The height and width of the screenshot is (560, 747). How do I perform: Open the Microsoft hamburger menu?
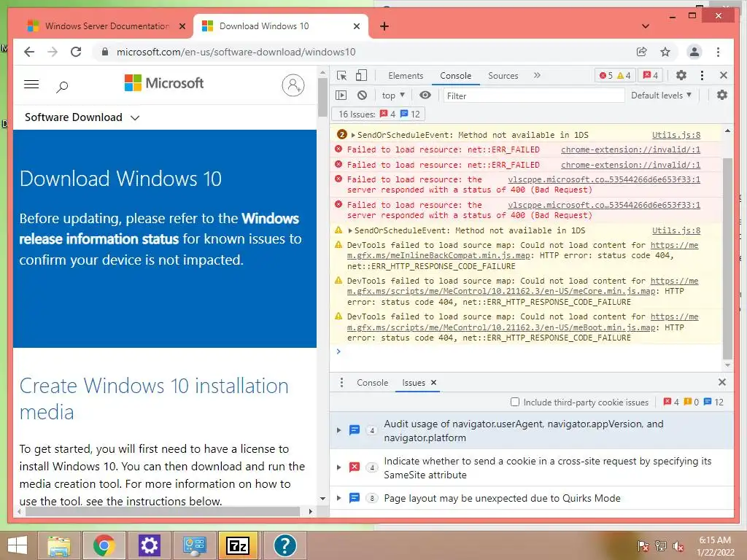coord(31,85)
